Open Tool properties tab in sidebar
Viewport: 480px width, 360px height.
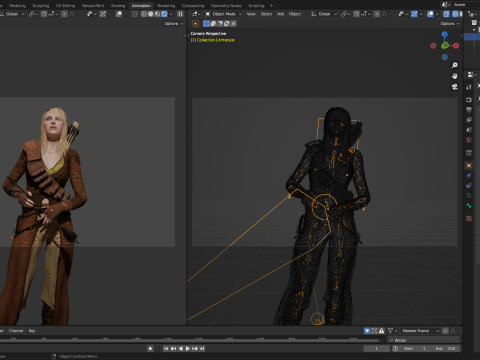pyautogui.click(x=469, y=87)
